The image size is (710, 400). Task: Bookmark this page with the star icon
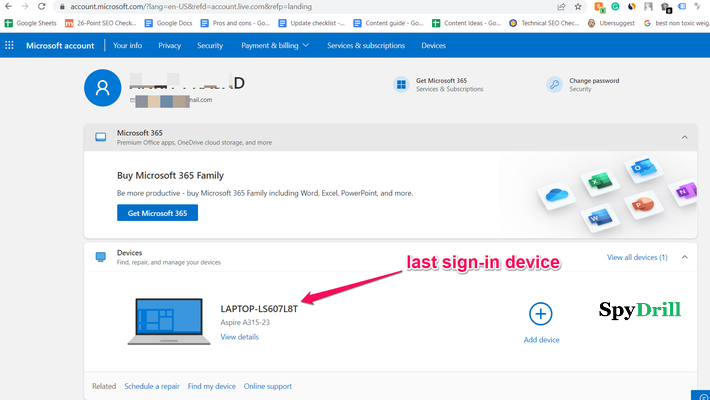point(577,6)
